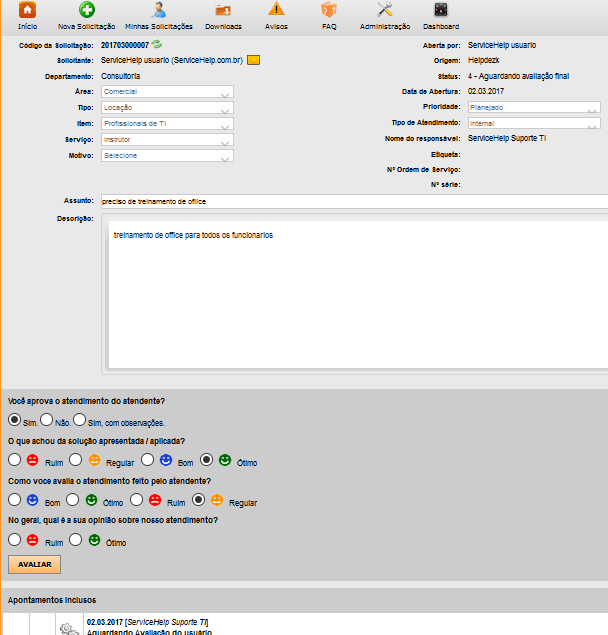
Task: Select 'Não' for approving the attendant's service
Action: point(47,420)
